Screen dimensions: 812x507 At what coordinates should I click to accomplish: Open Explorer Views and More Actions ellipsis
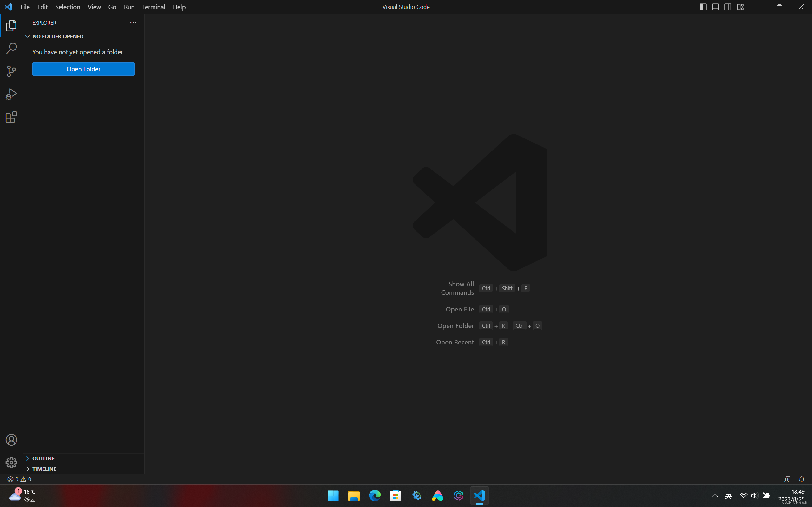pos(133,22)
